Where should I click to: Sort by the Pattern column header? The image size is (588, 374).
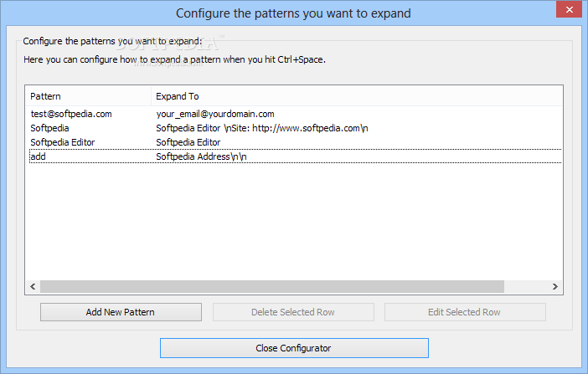(x=88, y=96)
